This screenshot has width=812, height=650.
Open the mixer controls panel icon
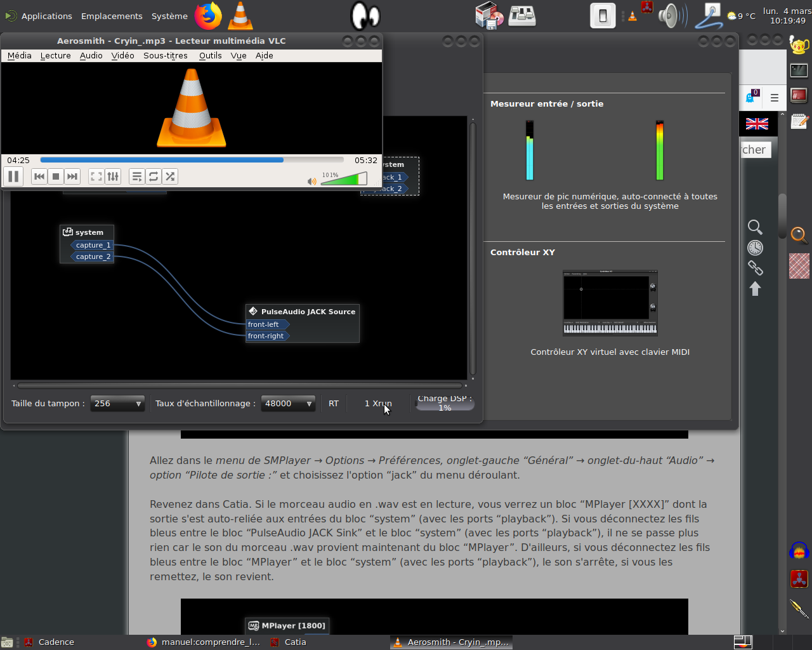click(x=522, y=16)
